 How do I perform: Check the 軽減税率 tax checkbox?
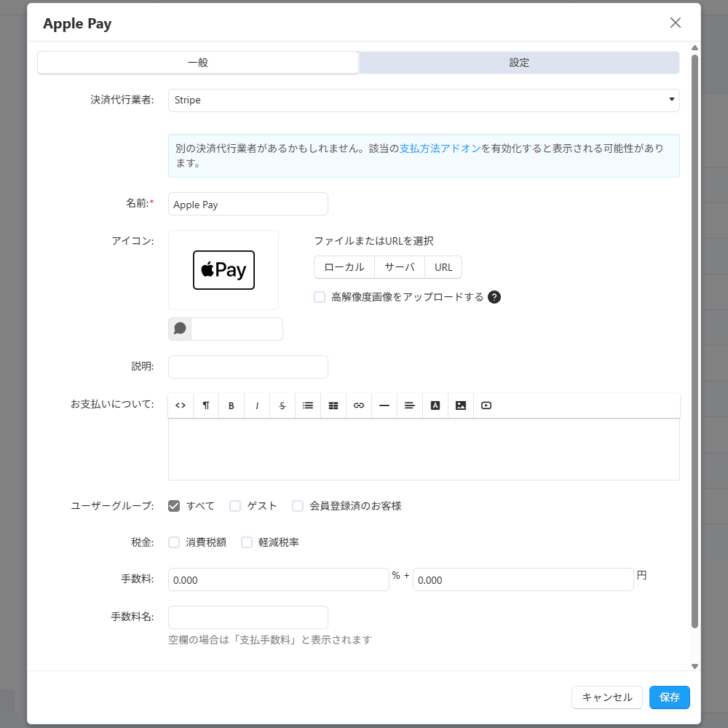pos(247,542)
